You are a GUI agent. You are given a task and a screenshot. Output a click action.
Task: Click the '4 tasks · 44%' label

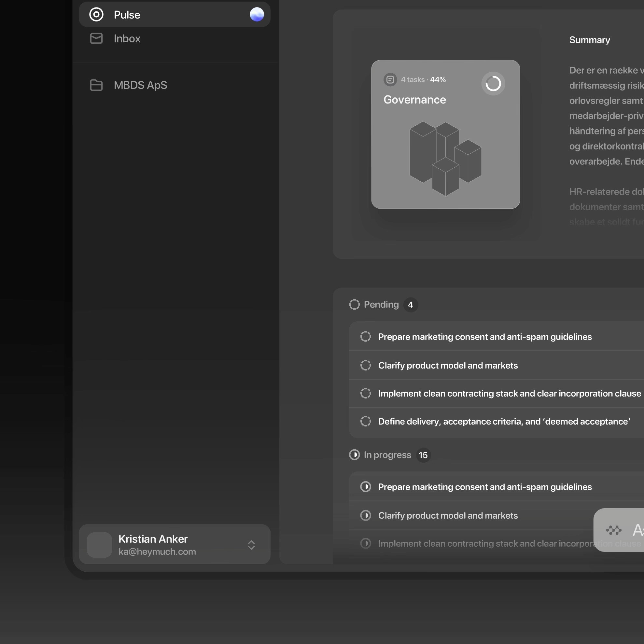tap(423, 80)
